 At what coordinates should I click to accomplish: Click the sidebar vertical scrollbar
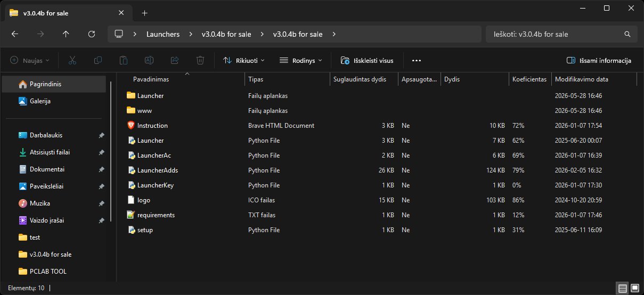click(111, 152)
